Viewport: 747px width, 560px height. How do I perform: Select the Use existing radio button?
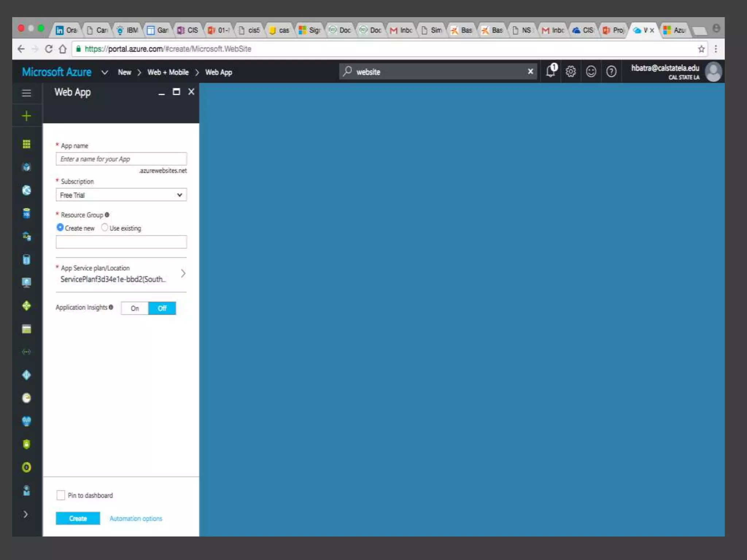pyautogui.click(x=105, y=227)
